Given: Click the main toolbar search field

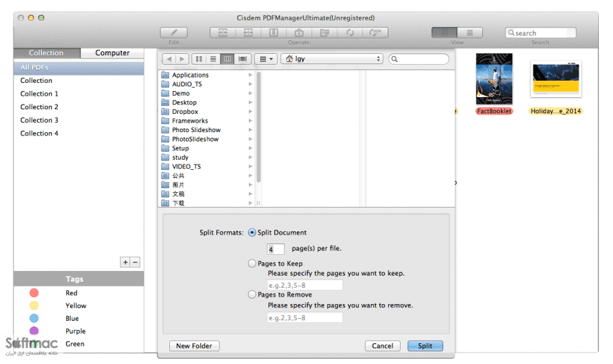Looking at the screenshot, I should 541,33.
